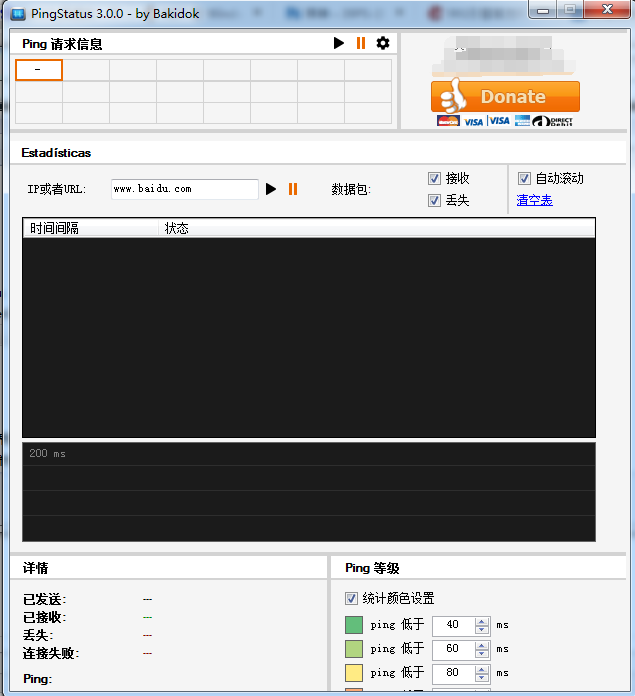Increase the 80 ms threshold with up arrow

pos(481,669)
